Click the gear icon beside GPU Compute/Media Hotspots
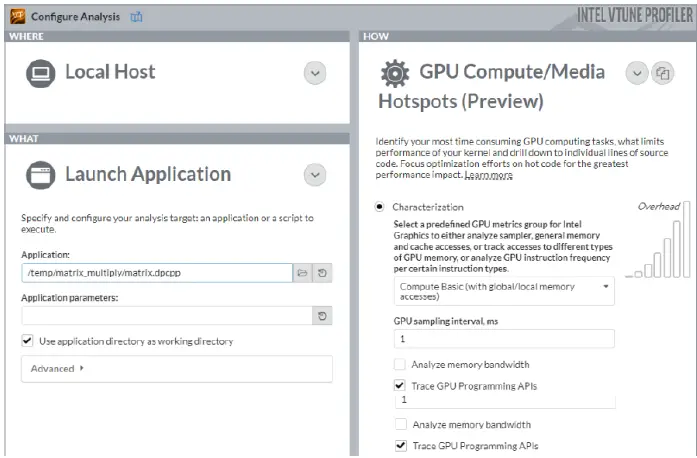697x458 pixels. (395, 73)
